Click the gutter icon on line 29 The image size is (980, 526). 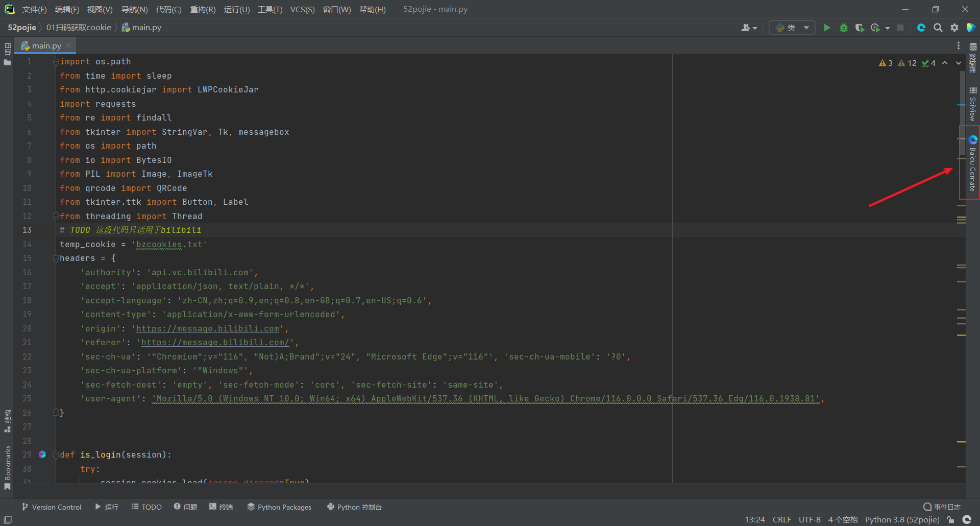[42, 455]
